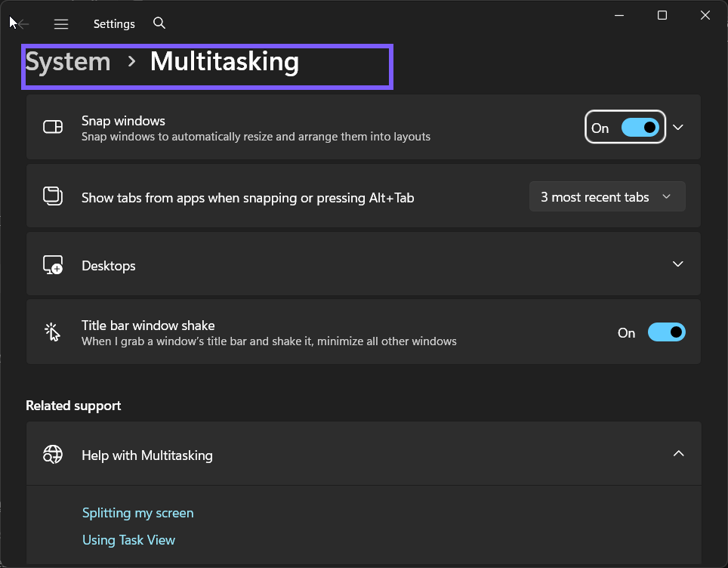Open Settings search with magnifier icon
Screen dimensions: 728x568
click(159, 23)
